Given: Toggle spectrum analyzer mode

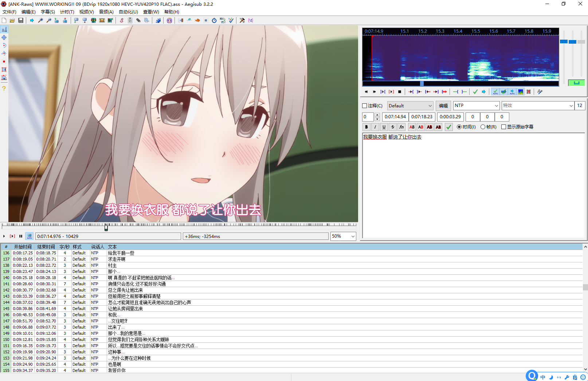Looking at the screenshot, I should (521, 92).
